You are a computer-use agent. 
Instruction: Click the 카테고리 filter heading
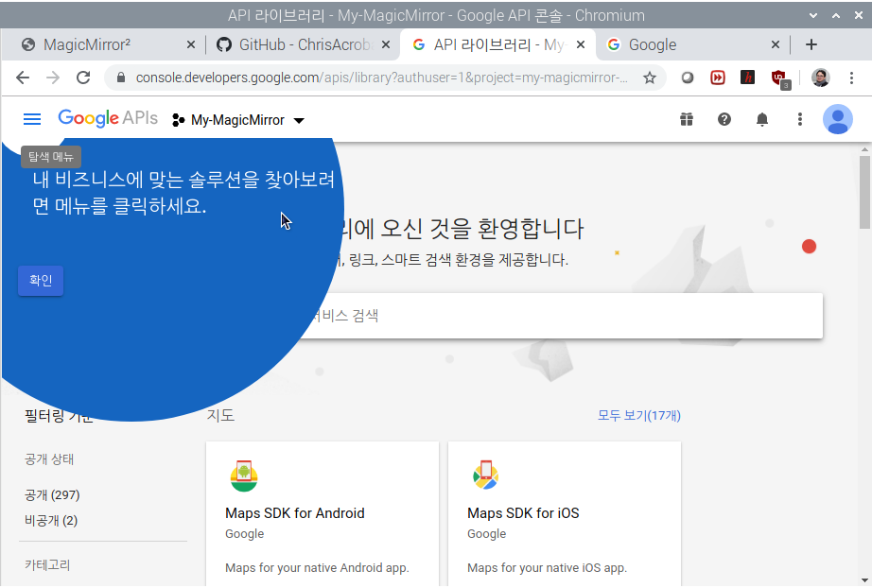(x=47, y=564)
